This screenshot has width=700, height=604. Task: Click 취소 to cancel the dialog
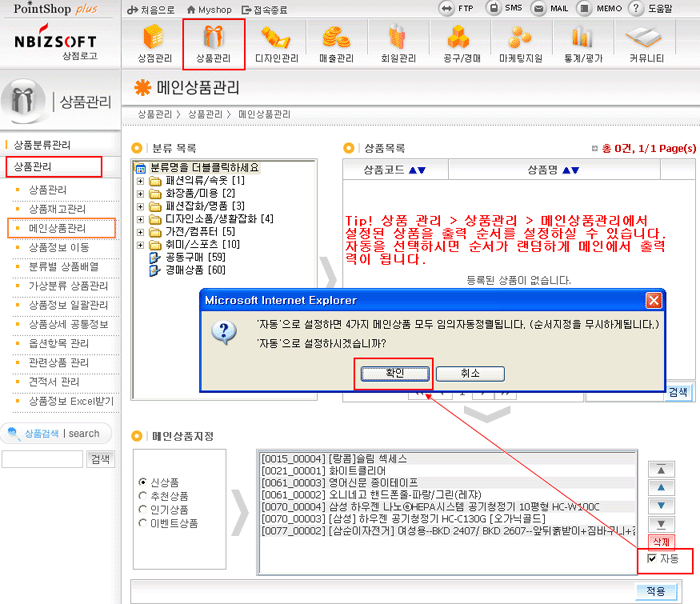pyautogui.click(x=470, y=373)
